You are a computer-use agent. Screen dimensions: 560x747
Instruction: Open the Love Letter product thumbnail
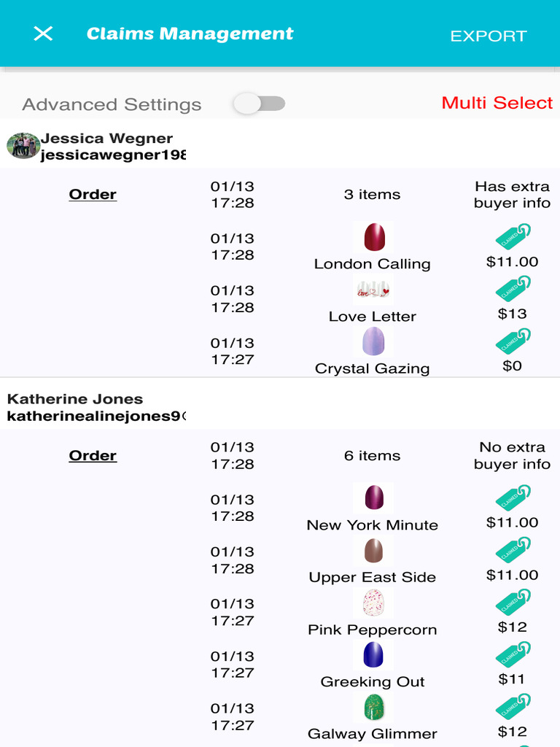pos(373,290)
